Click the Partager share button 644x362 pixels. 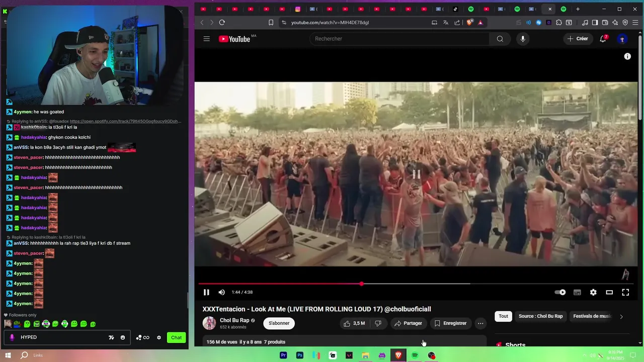pos(408,323)
